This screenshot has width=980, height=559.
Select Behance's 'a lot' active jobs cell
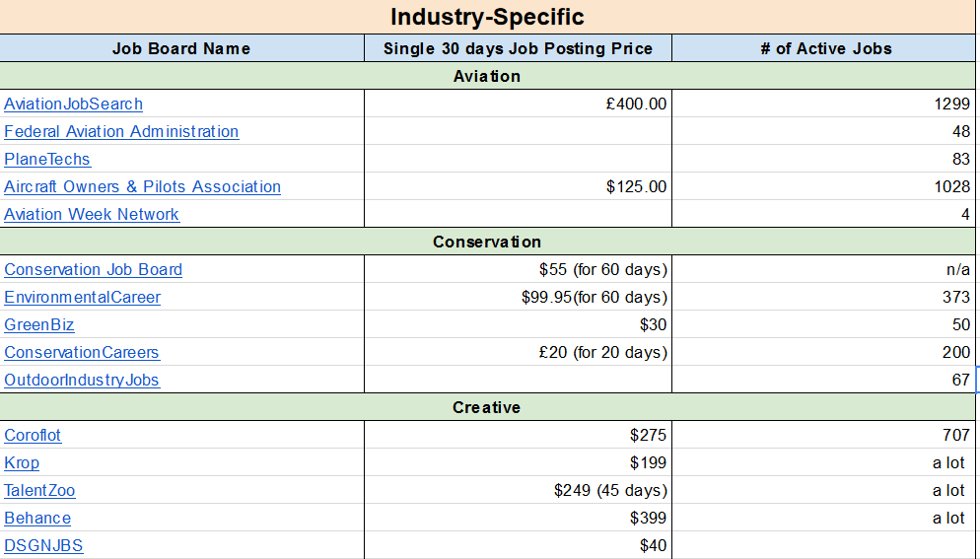click(x=824, y=518)
